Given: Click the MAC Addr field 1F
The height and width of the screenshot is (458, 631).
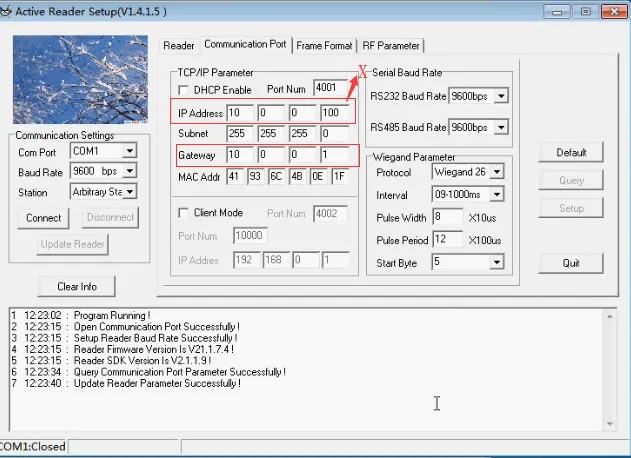Looking at the screenshot, I should tap(340, 176).
